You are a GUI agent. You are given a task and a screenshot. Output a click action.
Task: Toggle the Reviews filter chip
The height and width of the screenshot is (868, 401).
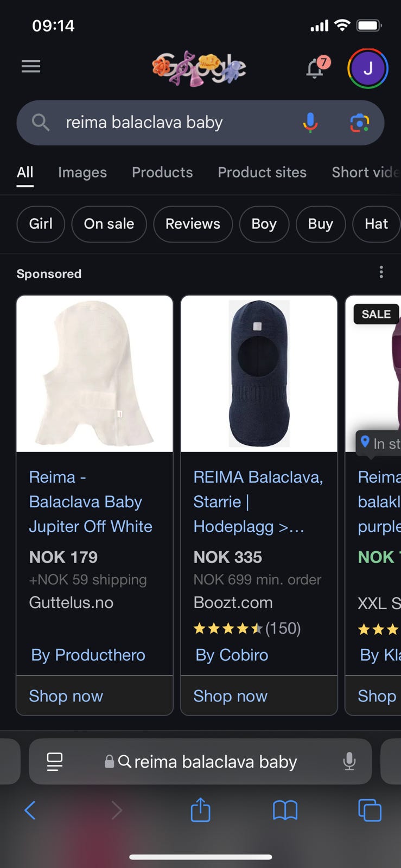click(193, 224)
